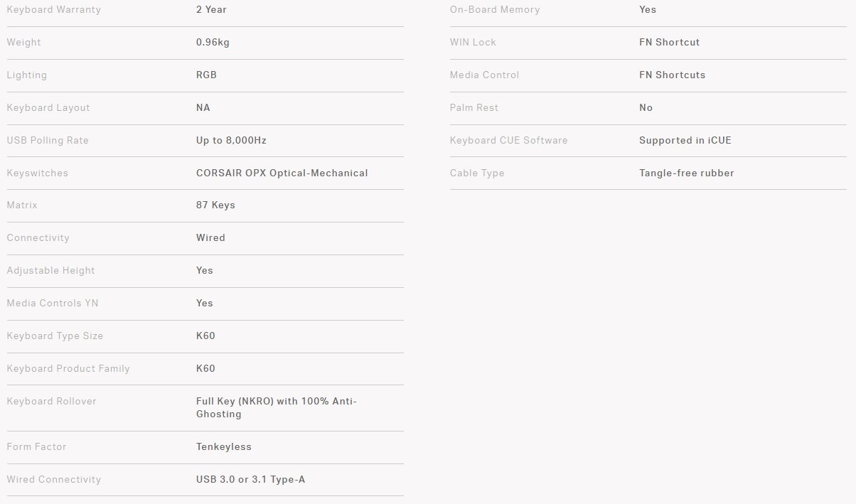
Task: Click the On-Board Memory label
Action: click(495, 10)
